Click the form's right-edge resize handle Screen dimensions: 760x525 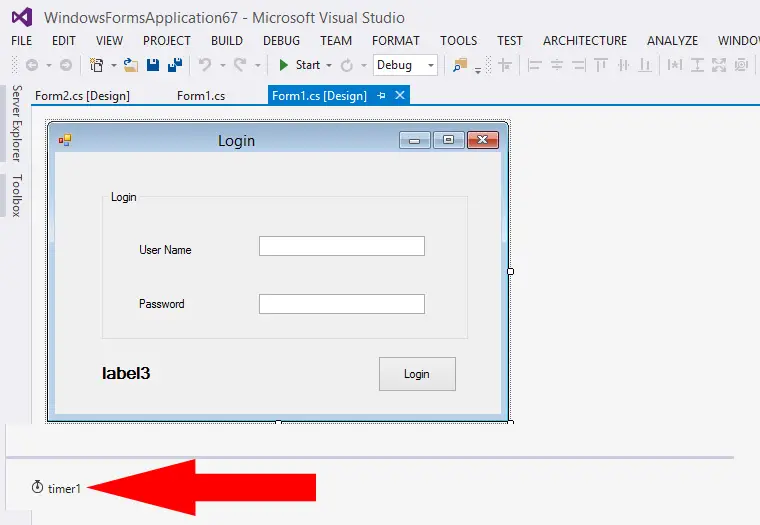tap(510, 271)
